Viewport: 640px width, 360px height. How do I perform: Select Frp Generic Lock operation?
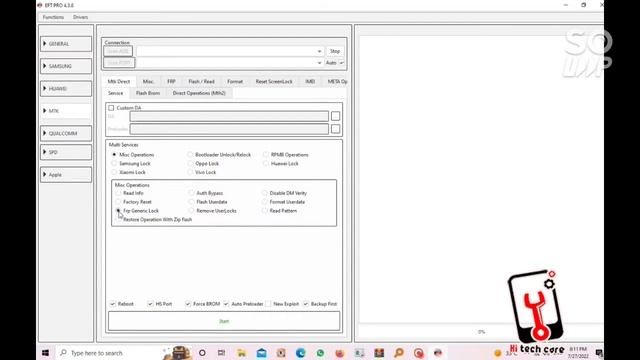[x=118, y=211]
